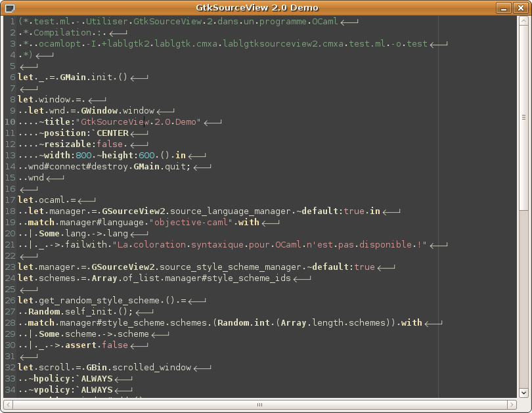532x413 pixels.
Task: Click the horizontal scrollbar right arrow
Action: (x=512, y=403)
